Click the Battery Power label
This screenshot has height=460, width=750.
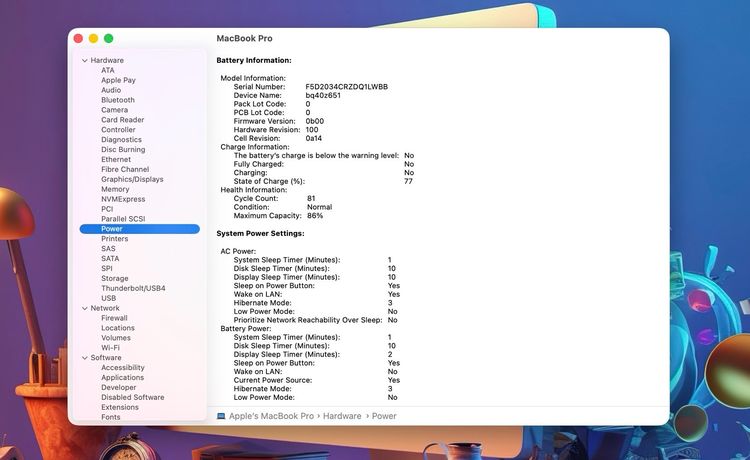coord(246,329)
